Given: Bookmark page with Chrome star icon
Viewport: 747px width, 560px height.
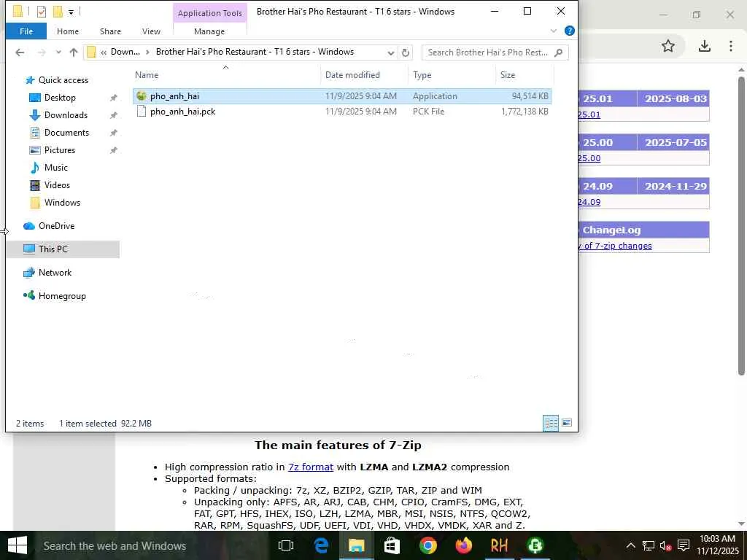Looking at the screenshot, I should tap(668, 46).
